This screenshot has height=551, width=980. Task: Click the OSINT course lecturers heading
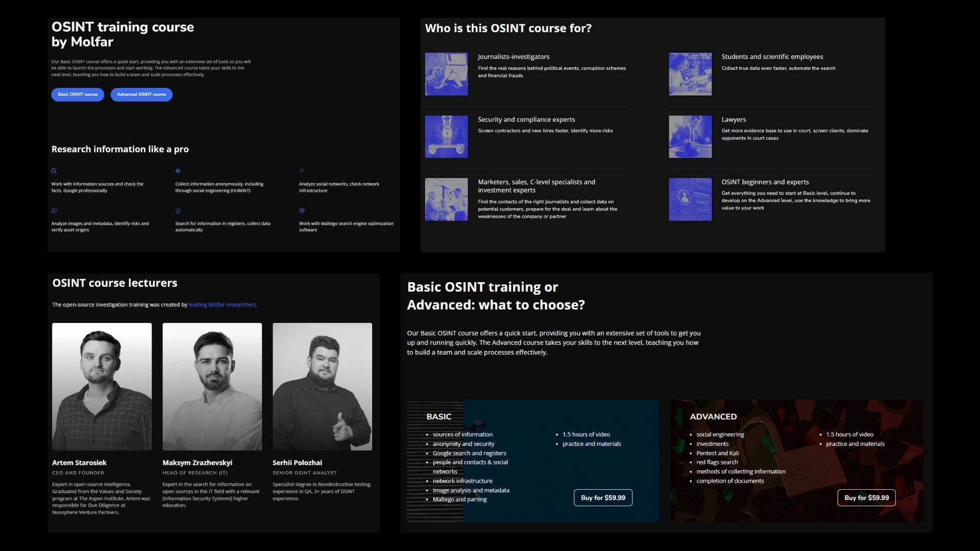[115, 283]
